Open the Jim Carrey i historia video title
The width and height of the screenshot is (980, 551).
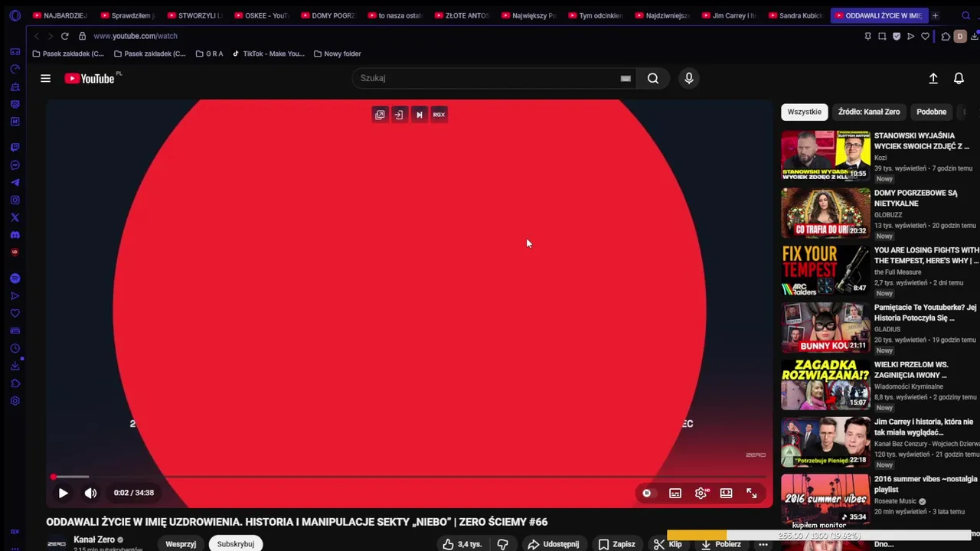(924, 427)
